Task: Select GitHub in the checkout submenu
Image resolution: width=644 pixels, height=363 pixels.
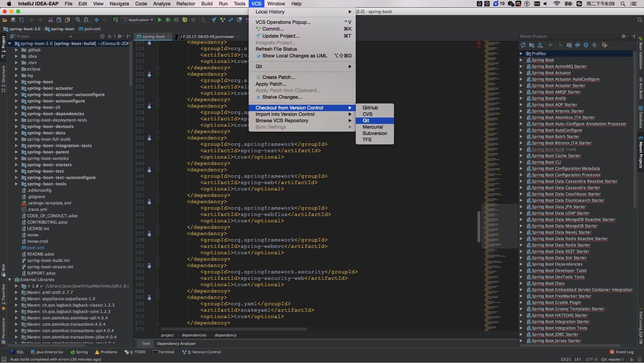Action: click(375, 108)
